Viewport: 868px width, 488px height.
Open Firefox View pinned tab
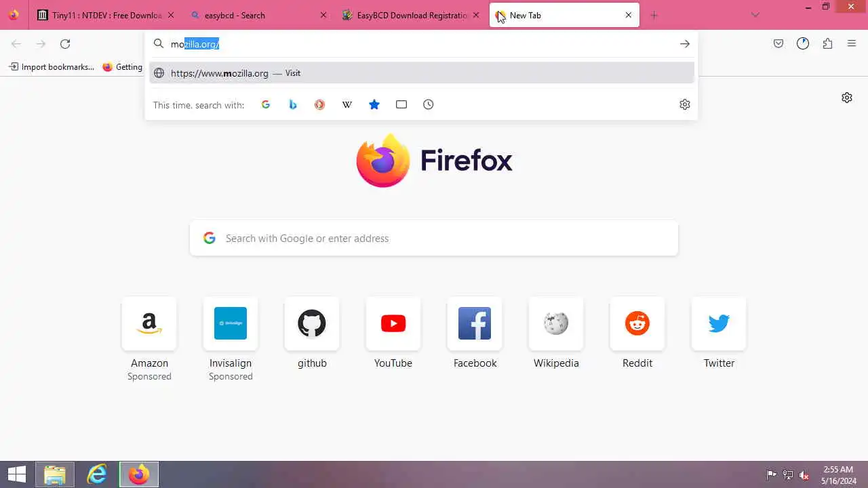click(14, 15)
